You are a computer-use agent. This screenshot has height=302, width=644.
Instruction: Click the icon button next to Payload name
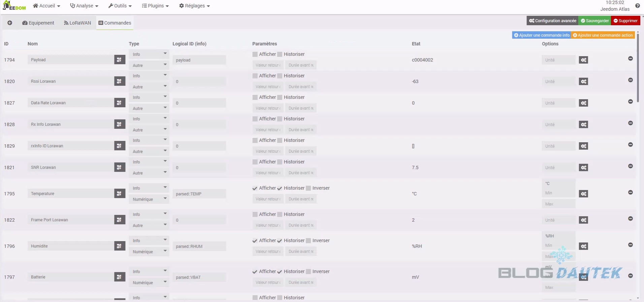[x=119, y=60]
